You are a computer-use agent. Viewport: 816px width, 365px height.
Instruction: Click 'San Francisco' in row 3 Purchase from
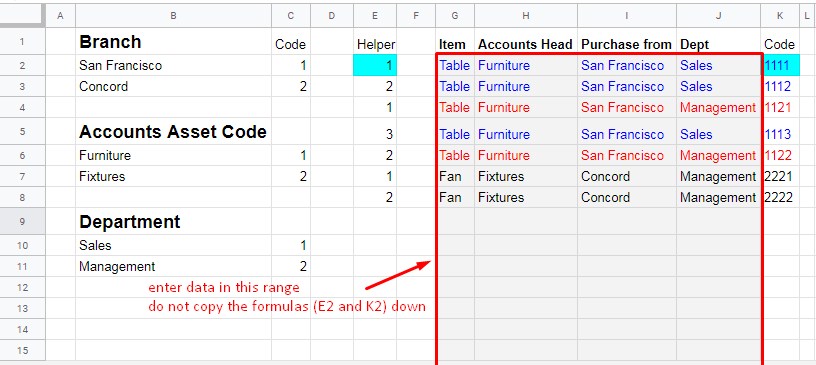pos(627,86)
